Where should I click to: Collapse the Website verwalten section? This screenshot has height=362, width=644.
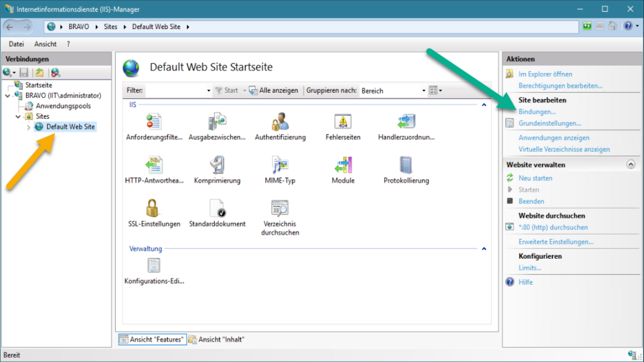click(x=631, y=164)
